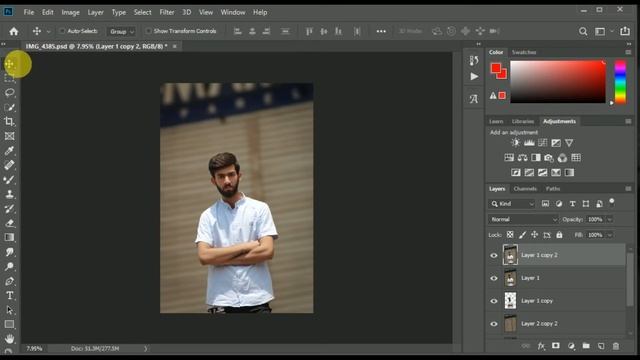Open the Fill slider dropdown arrow
The image size is (640, 360).
610,235
